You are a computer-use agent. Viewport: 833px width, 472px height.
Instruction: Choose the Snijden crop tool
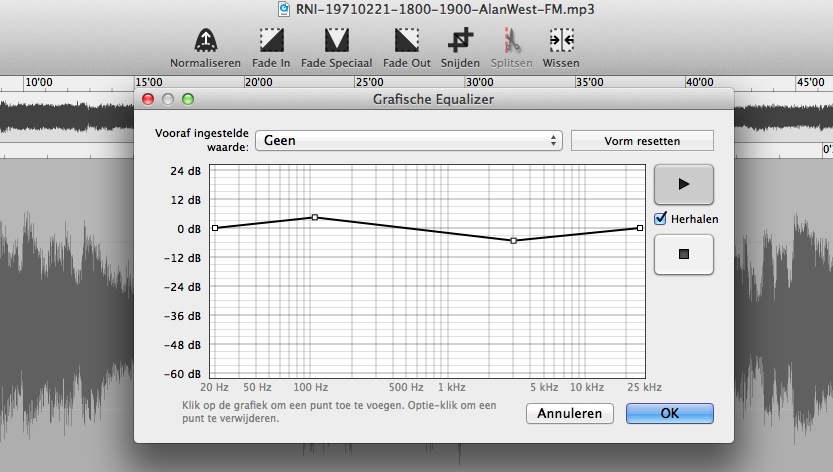(460, 40)
